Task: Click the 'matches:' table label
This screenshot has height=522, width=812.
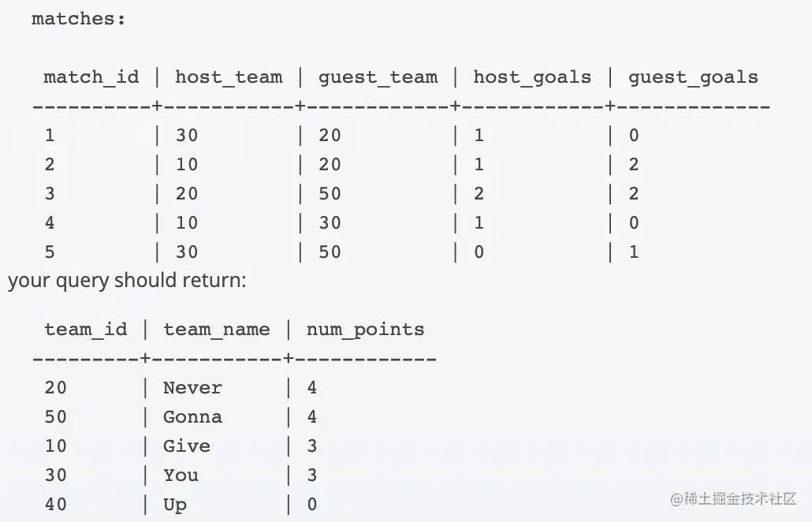Action: 78,19
